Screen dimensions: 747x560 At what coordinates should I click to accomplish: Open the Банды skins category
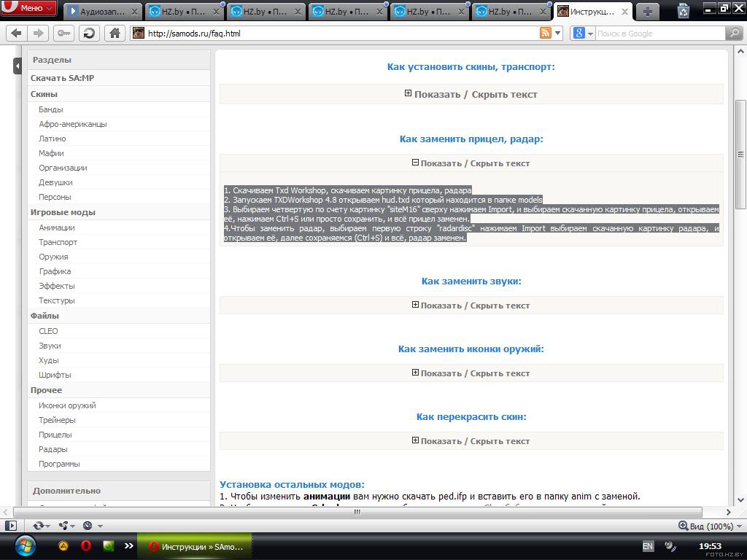(x=51, y=109)
